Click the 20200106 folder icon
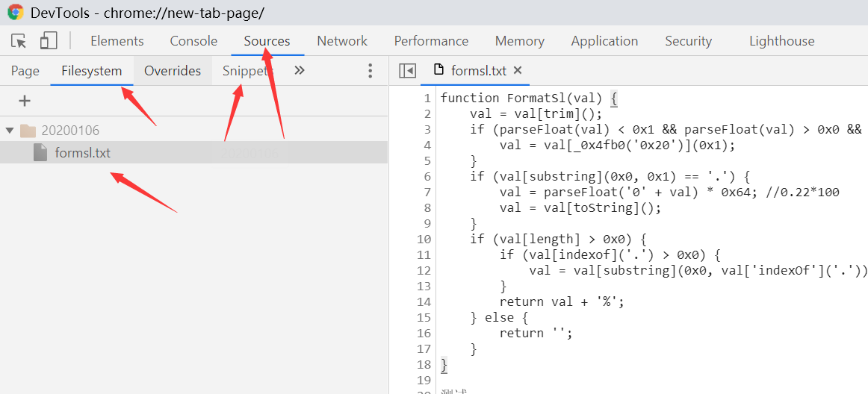Image resolution: width=868 pixels, height=394 pixels. [x=28, y=131]
